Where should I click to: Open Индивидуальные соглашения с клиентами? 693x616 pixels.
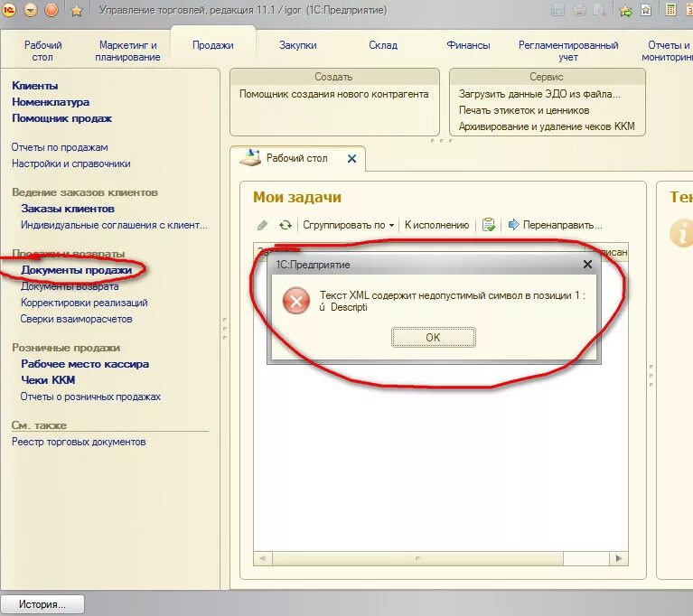point(114,225)
